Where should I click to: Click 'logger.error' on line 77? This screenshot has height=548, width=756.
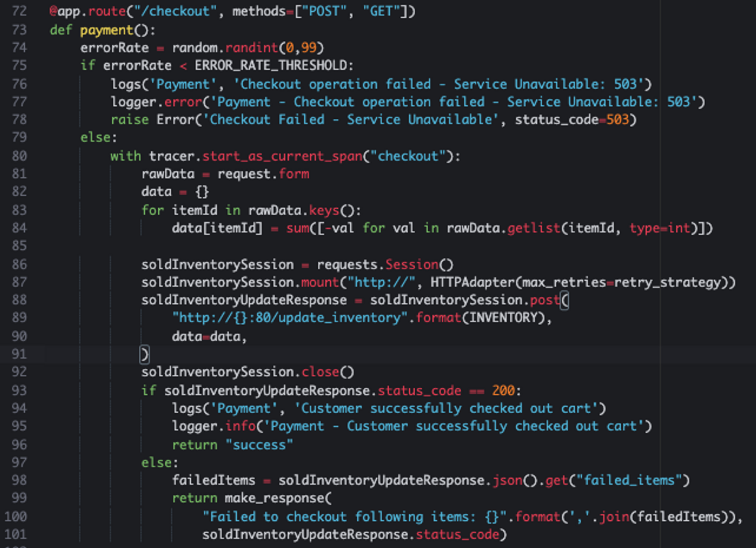(x=157, y=102)
